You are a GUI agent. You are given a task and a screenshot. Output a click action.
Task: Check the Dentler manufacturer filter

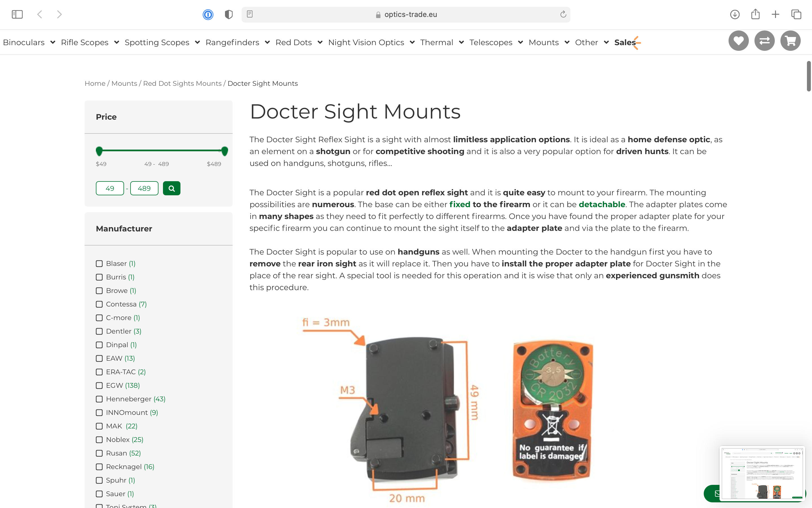pos(99,331)
